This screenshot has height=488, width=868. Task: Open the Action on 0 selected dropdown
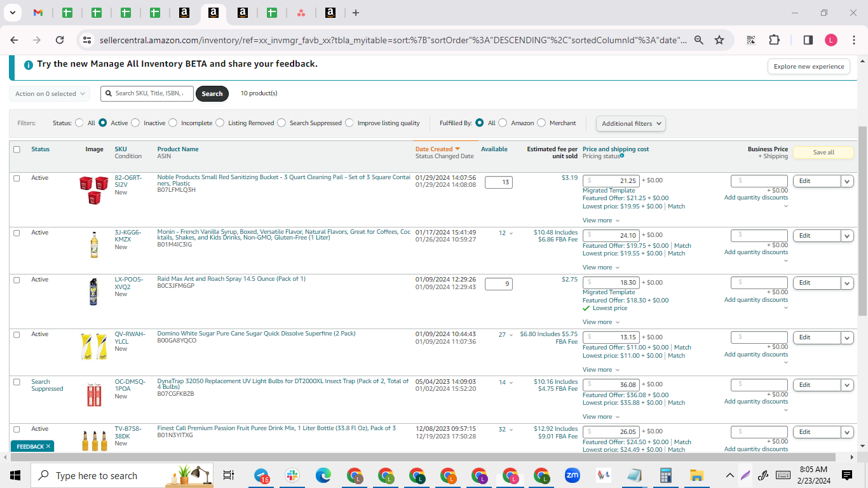(x=50, y=93)
